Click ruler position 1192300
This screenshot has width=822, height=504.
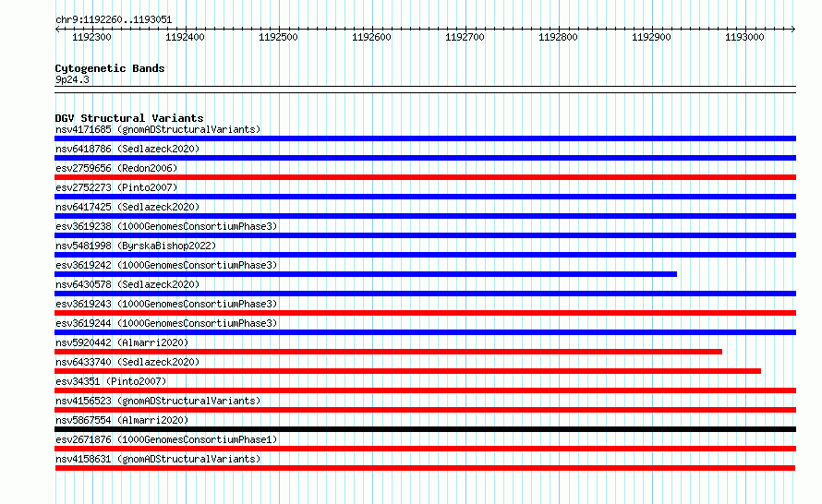point(91,37)
